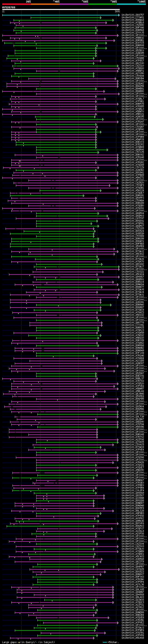This screenshot has width=148, height=644.
Task: Select label UniRef100_A3A5G8
Action: (x=133, y=559)
